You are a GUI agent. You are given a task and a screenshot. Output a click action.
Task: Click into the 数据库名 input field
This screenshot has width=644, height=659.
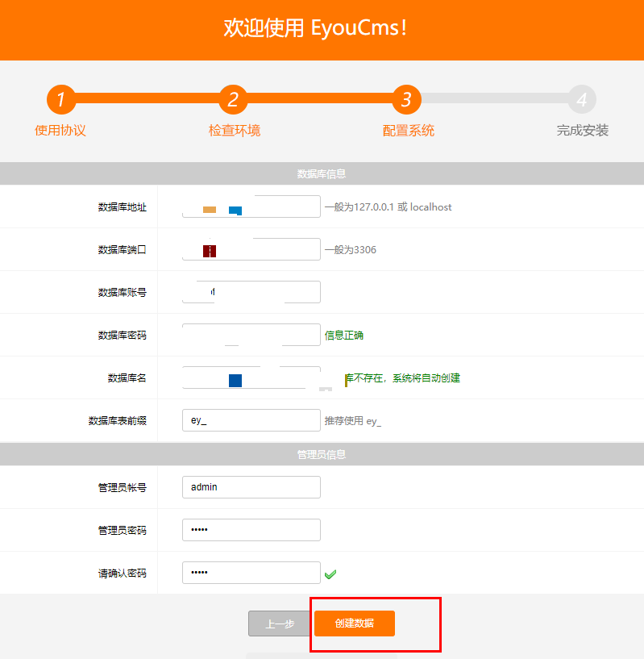click(x=251, y=377)
